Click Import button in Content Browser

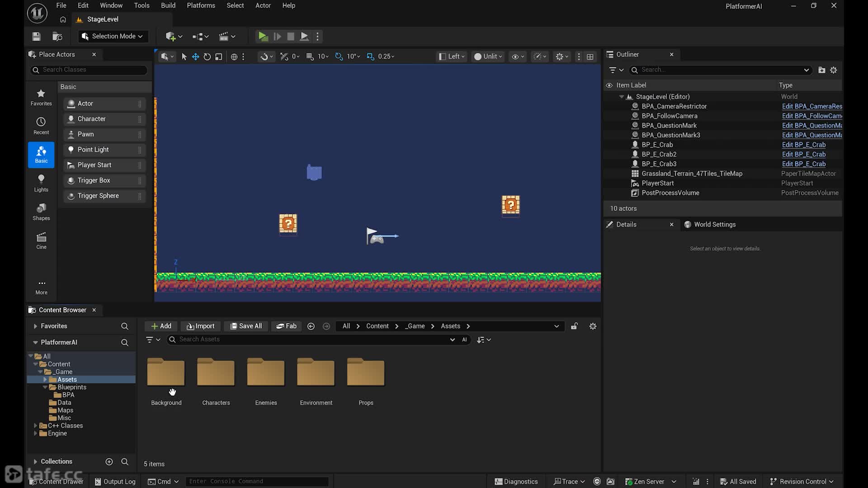pyautogui.click(x=200, y=326)
